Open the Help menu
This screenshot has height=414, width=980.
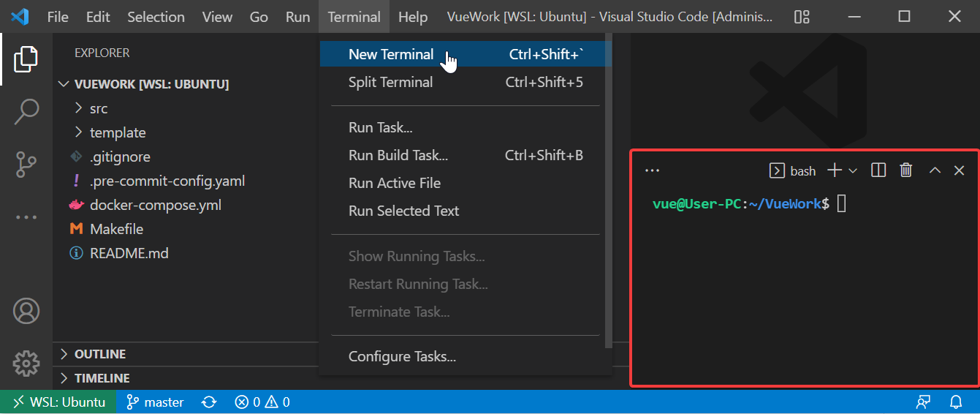(x=413, y=16)
